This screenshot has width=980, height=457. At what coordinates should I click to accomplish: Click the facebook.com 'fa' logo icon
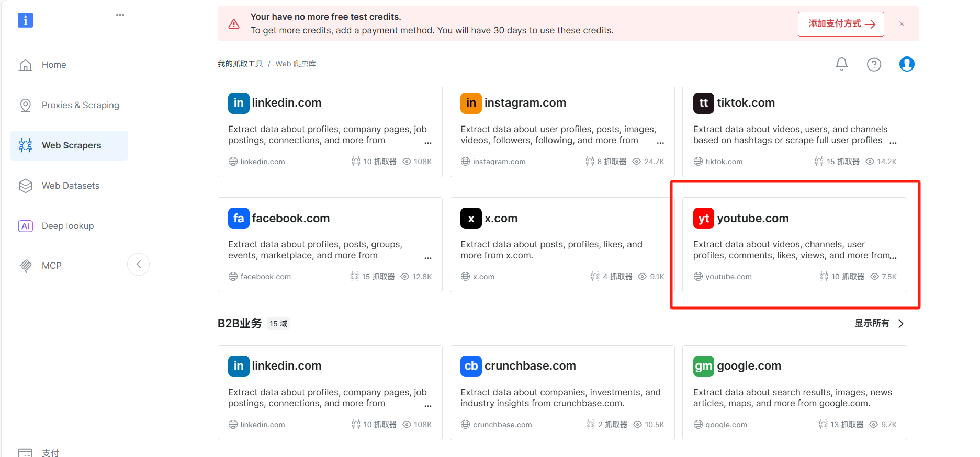click(x=239, y=218)
